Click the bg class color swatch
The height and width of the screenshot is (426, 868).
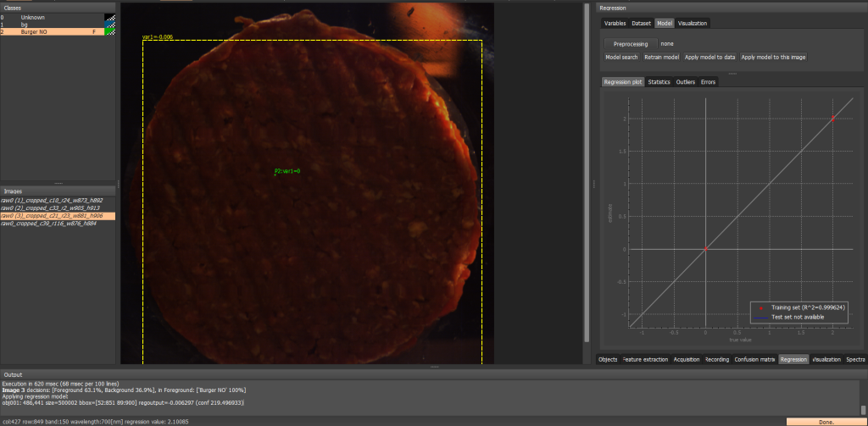109,25
